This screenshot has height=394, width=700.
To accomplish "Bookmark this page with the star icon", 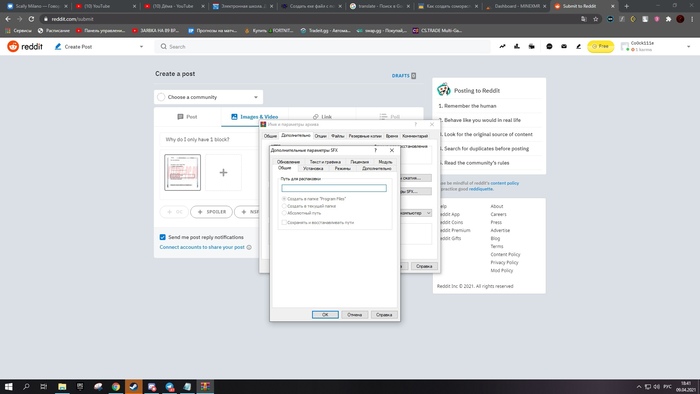I will [596, 19].
